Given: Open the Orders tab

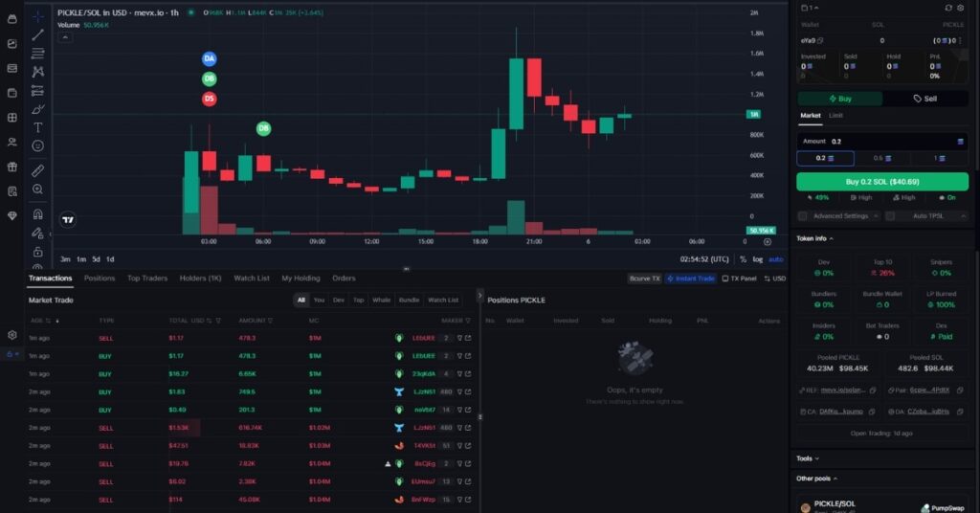Looking at the screenshot, I should (344, 279).
